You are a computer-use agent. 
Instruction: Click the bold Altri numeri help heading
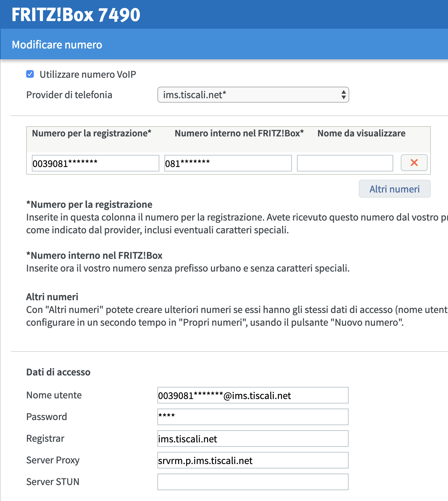coord(52,297)
